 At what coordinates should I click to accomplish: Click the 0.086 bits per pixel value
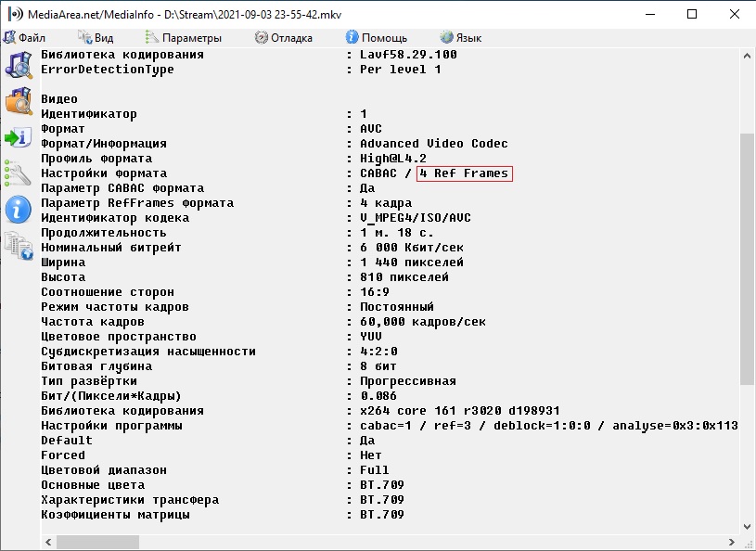[x=378, y=396]
